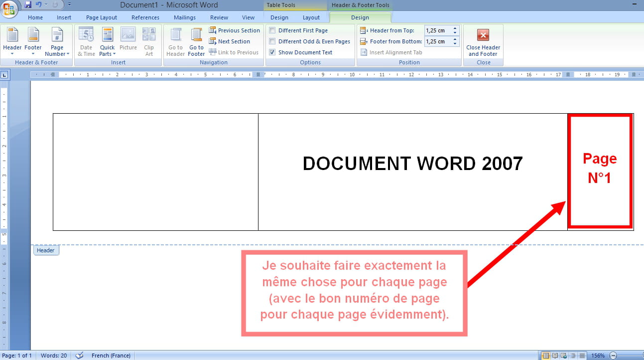Open the References tab

[x=145, y=17]
